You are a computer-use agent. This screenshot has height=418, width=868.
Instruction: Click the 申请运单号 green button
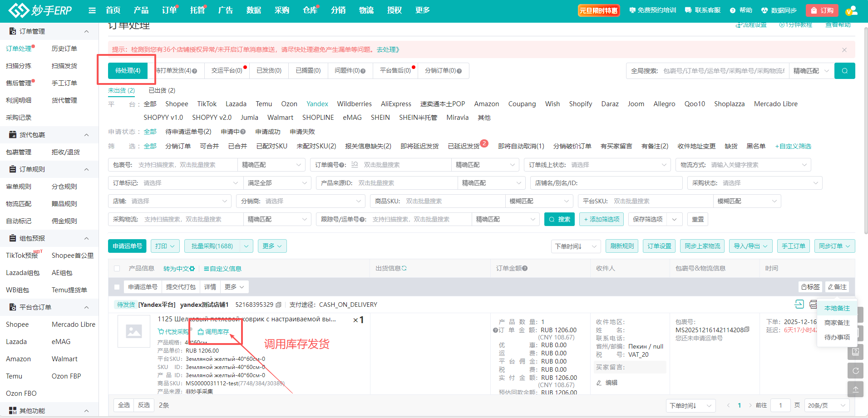point(127,246)
